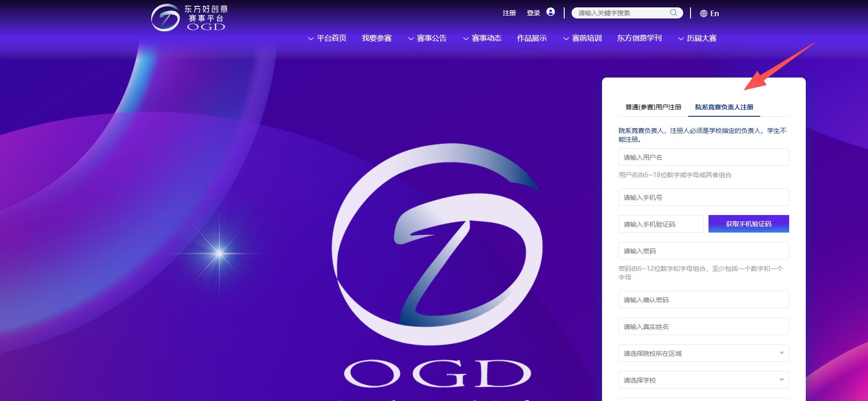Expand the 赛前培训 menu

pyautogui.click(x=583, y=38)
